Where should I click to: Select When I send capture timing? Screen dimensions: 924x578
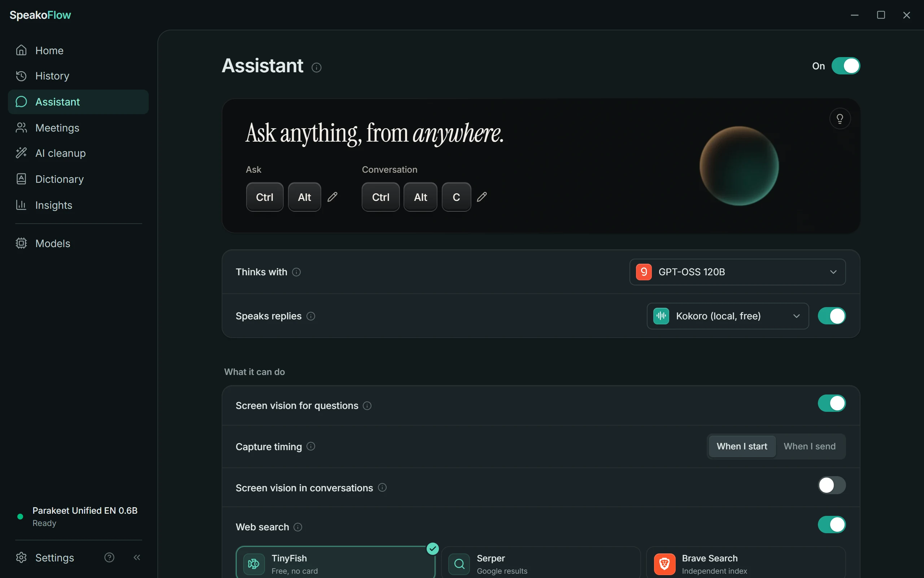[810, 446]
